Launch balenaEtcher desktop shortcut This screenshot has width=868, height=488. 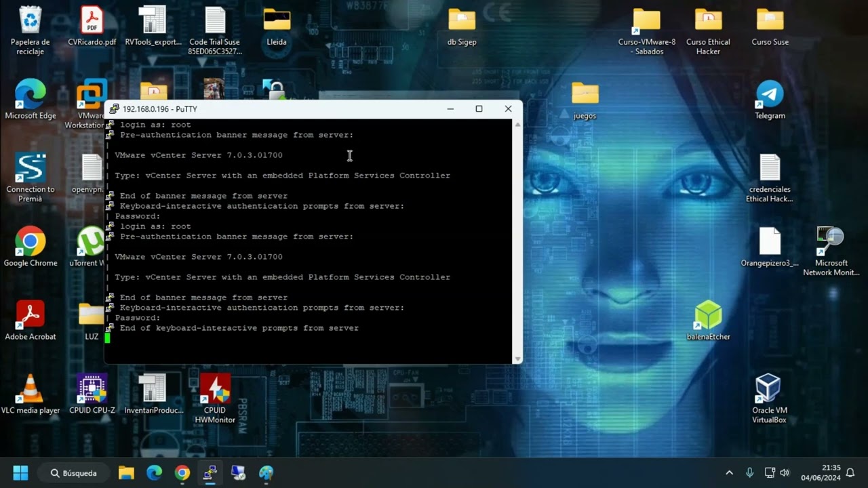coord(708,321)
